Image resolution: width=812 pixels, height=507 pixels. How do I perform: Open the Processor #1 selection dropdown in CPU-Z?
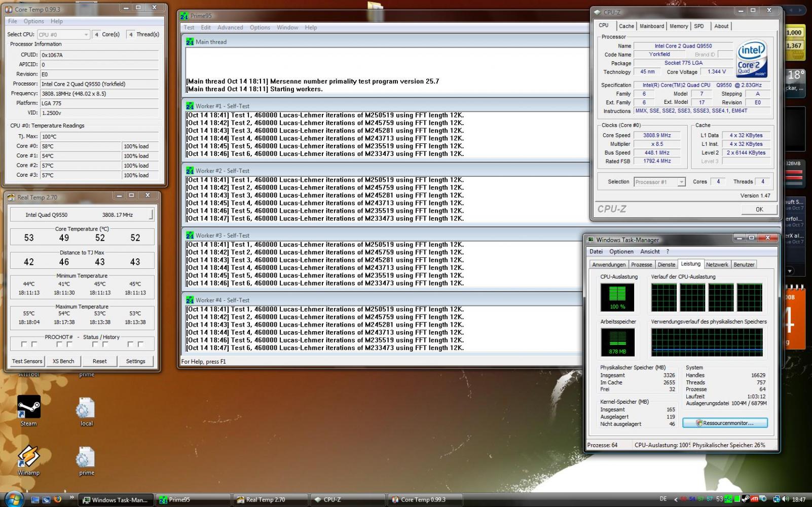tap(659, 182)
